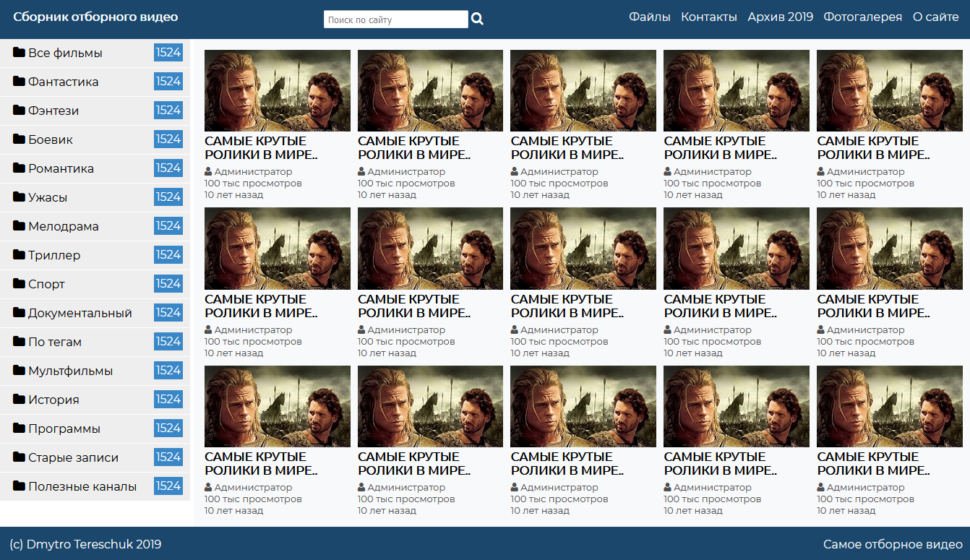Open the first video thumbnail in the top row

point(278,90)
